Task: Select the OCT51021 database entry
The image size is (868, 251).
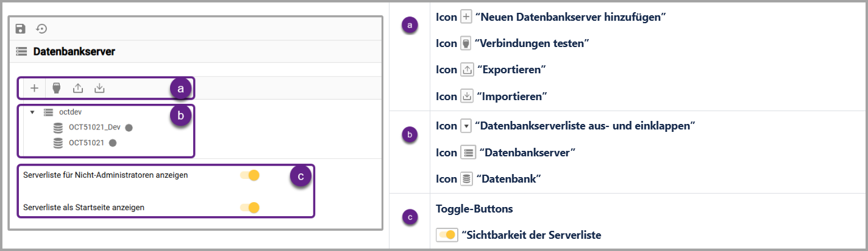Action: pos(87,143)
